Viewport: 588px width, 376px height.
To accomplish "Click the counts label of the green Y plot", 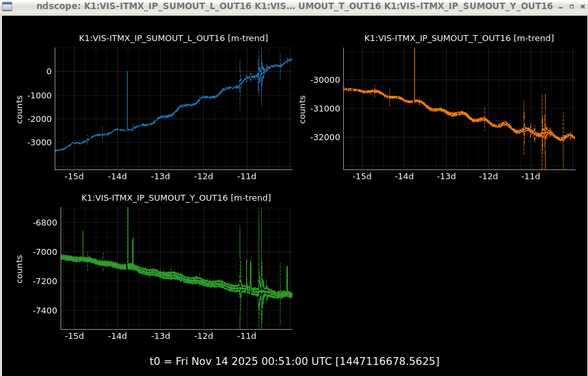I will pyautogui.click(x=20, y=268).
